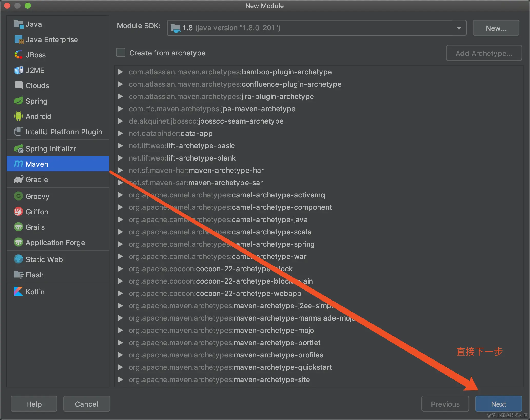Choose Groovy module type
The width and height of the screenshot is (530, 420).
click(x=58, y=196)
